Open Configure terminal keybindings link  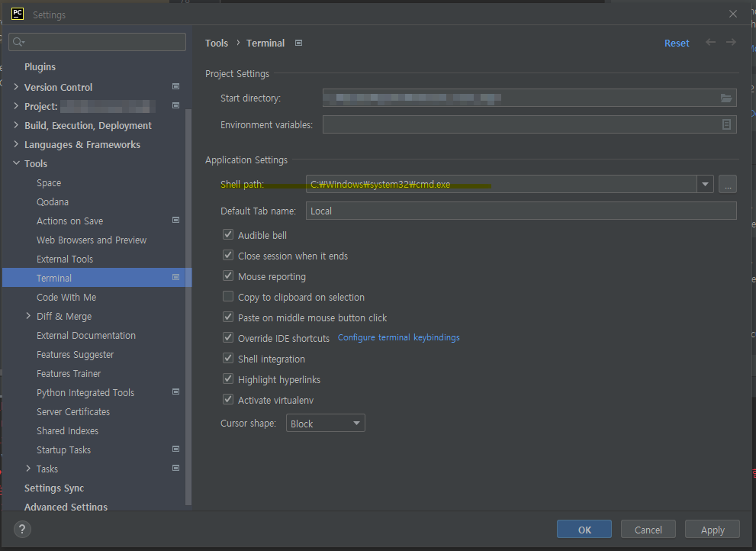pos(399,337)
